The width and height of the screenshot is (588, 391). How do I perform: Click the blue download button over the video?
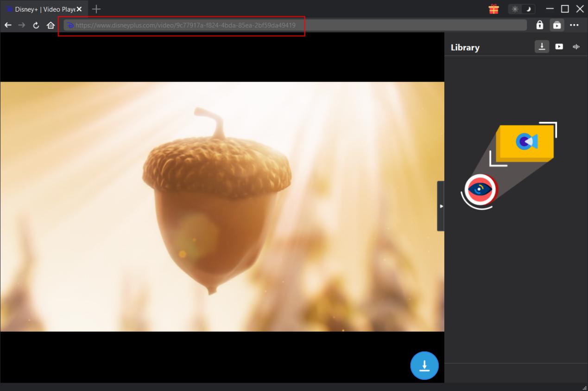coord(424,365)
